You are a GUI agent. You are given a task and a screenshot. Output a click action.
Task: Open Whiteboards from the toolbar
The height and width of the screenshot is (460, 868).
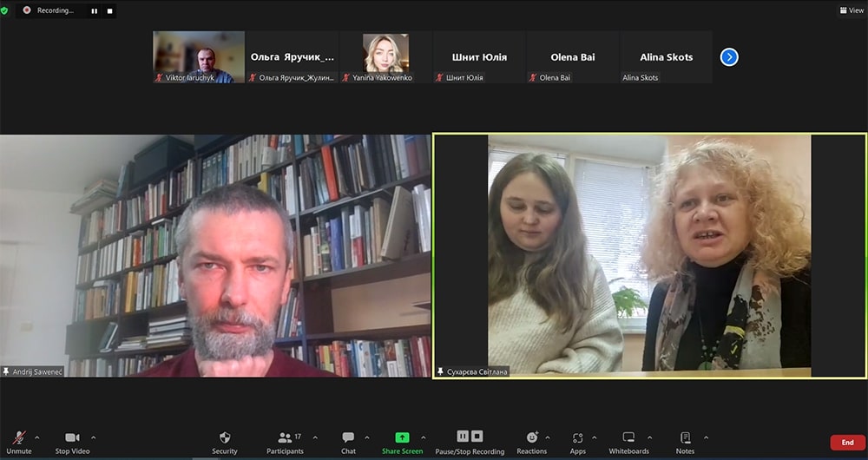tap(628, 442)
